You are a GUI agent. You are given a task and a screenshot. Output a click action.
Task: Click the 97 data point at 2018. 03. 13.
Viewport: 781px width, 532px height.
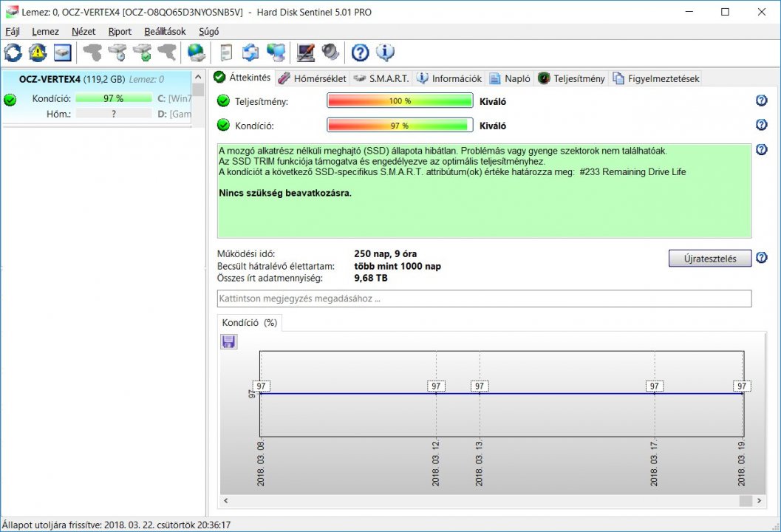click(480, 386)
